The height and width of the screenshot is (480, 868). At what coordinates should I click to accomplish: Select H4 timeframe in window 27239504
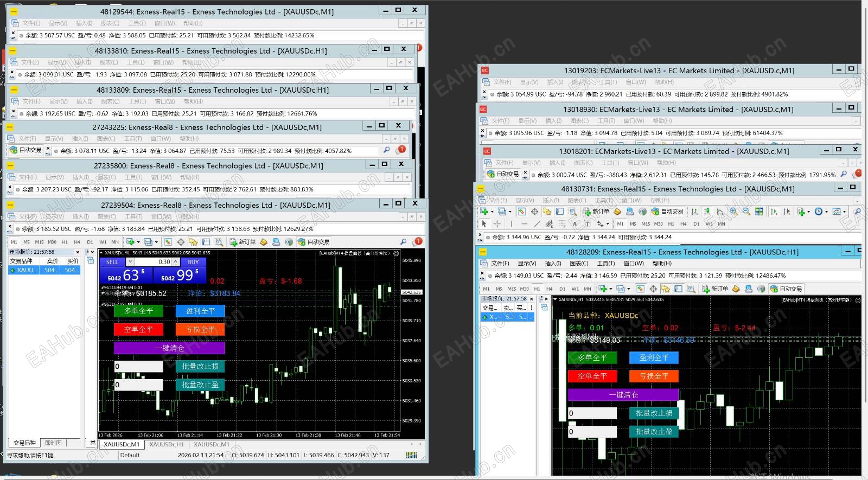coord(77,242)
